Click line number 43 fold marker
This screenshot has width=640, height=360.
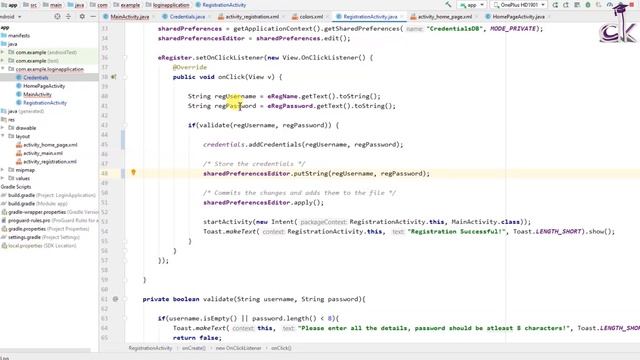125,125
